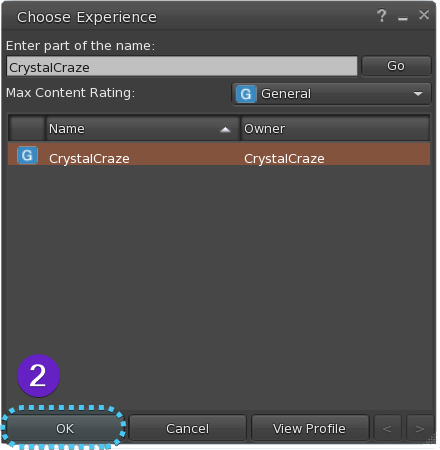Select the CrystalCraze owner cell in list
This screenshot has width=440, height=450.
point(284,159)
